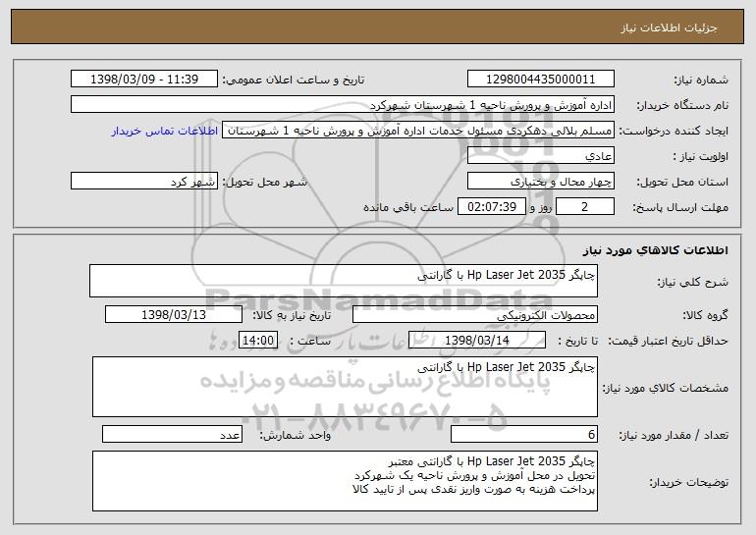The width and height of the screenshot is (756, 535).
Task: Click the request creator field
Action: [x=418, y=131]
